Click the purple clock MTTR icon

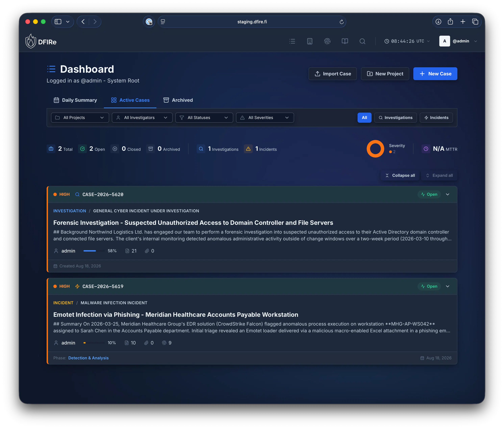point(426,149)
